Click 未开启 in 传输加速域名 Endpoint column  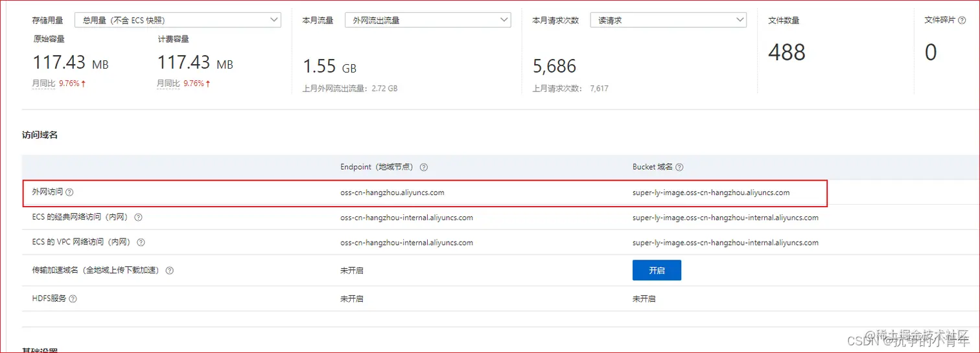pyautogui.click(x=352, y=270)
